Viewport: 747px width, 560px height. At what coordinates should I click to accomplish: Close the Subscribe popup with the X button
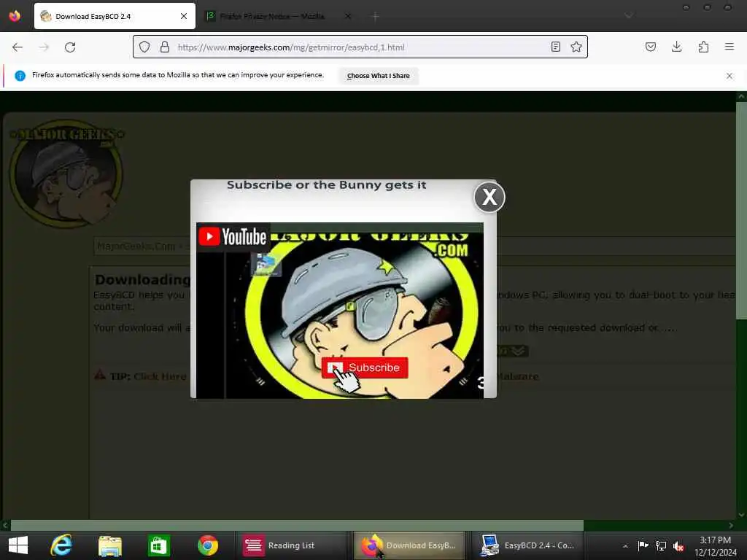pyautogui.click(x=489, y=197)
